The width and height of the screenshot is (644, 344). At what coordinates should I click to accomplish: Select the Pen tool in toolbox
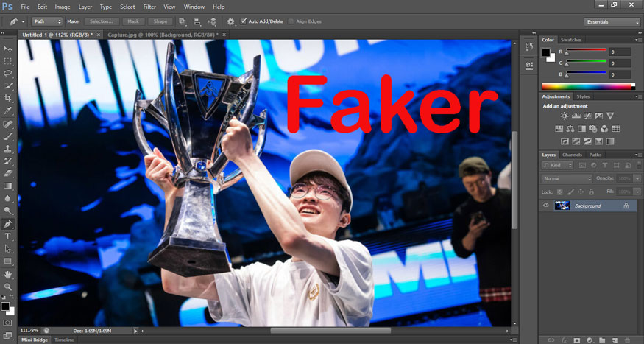(x=8, y=224)
